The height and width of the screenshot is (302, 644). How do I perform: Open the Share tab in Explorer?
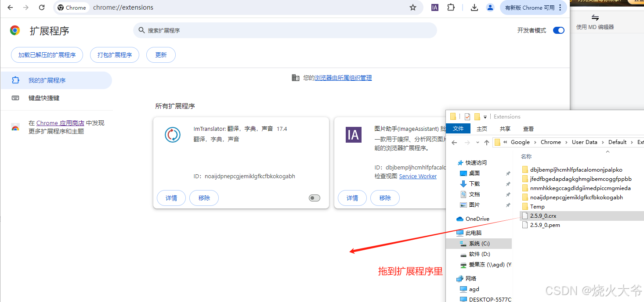505,129
